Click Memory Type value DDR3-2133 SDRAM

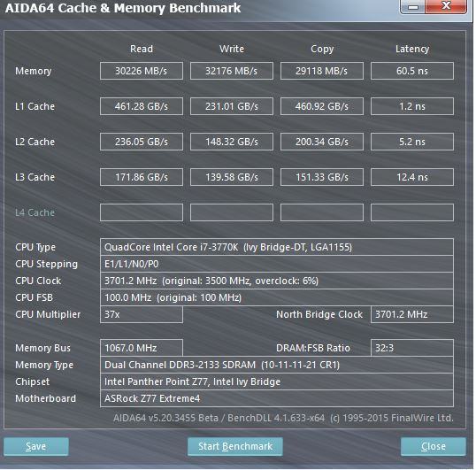[277, 365]
